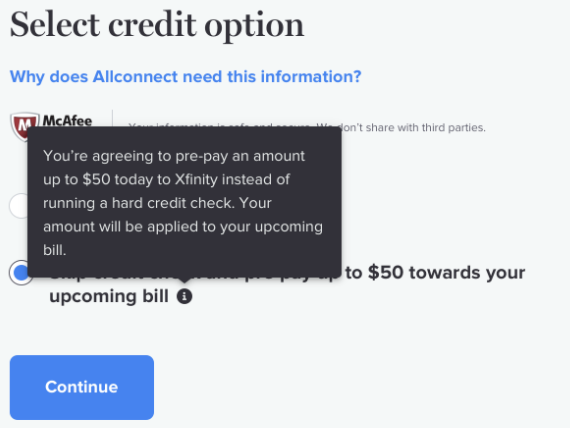Click the dark pre-pay tooltip box
Image resolution: width=570 pixels, height=428 pixels.
tap(184, 202)
